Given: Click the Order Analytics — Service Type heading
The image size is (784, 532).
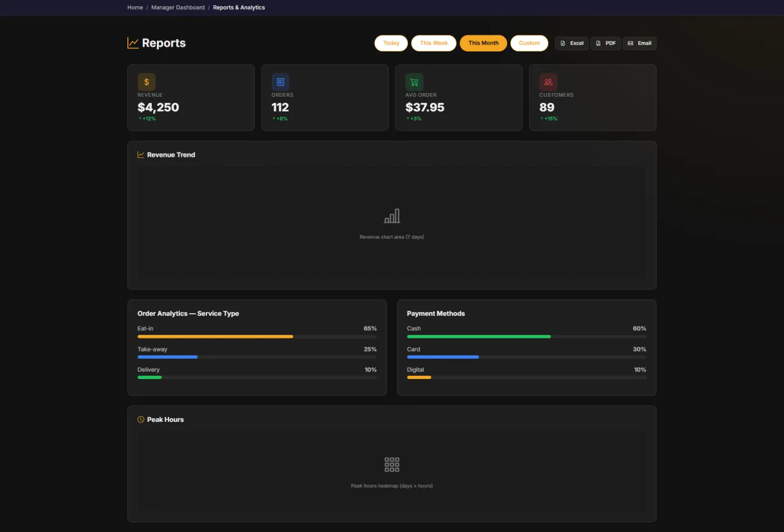Looking at the screenshot, I should (189, 313).
